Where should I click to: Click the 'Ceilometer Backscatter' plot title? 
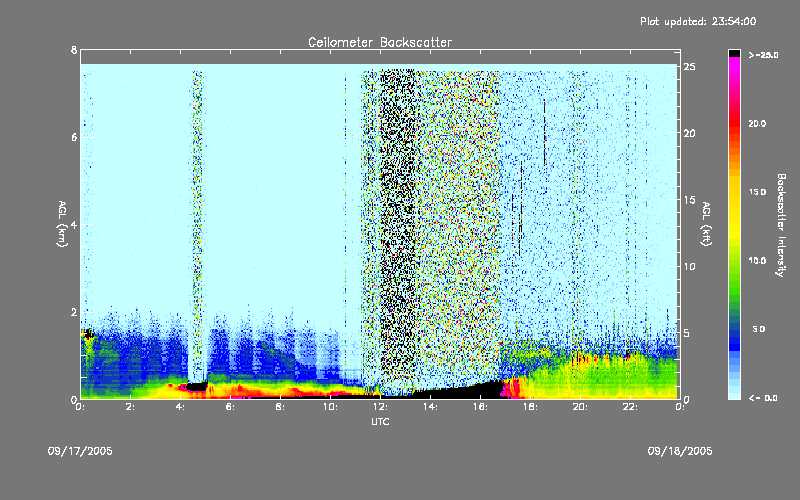tap(380, 42)
